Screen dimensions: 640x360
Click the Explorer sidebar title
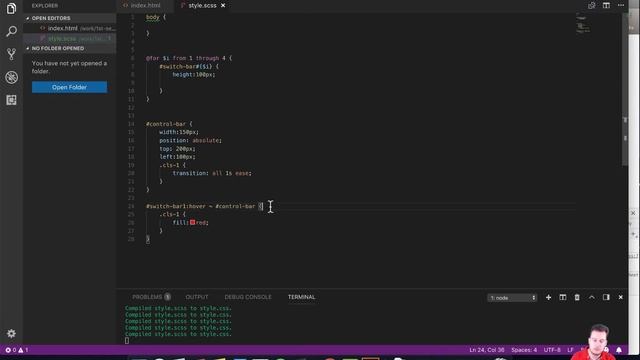pos(45,6)
